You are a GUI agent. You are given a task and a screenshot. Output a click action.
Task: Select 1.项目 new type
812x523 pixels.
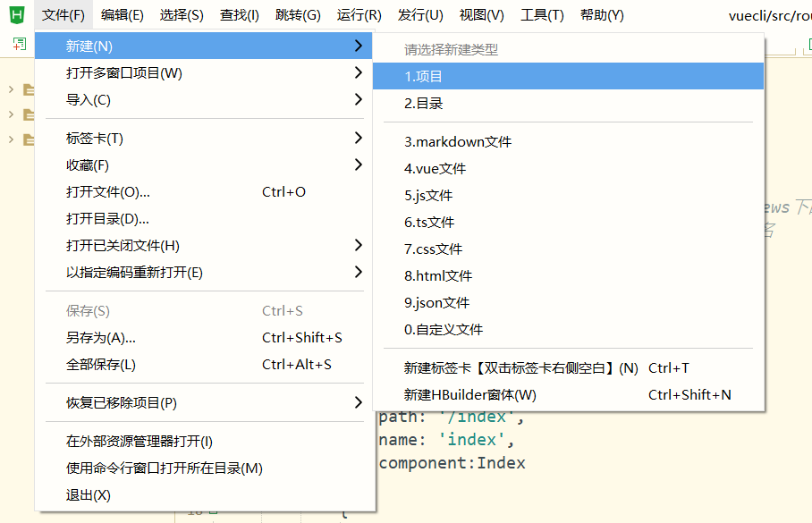tap(568, 76)
